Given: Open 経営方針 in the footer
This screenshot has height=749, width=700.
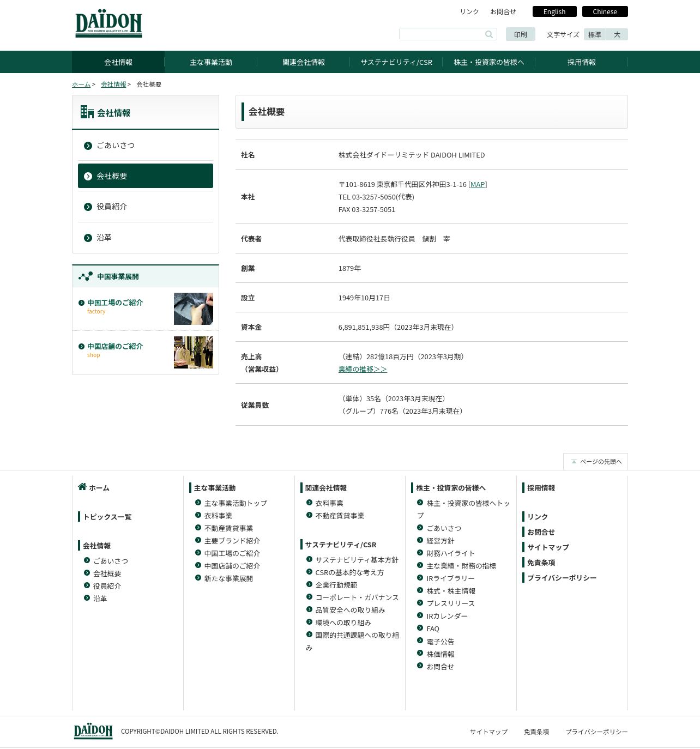Looking at the screenshot, I should coord(440,541).
